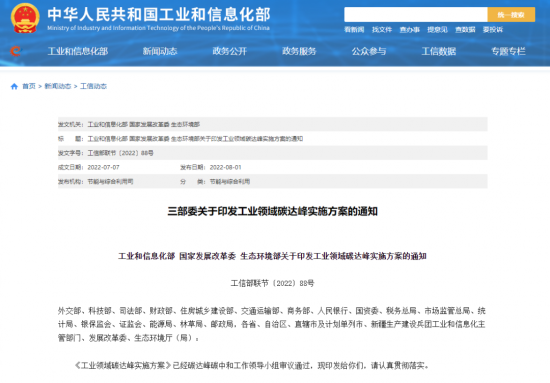Open the 查数据 quick link
This screenshot has width=550, height=383.
point(465,30)
